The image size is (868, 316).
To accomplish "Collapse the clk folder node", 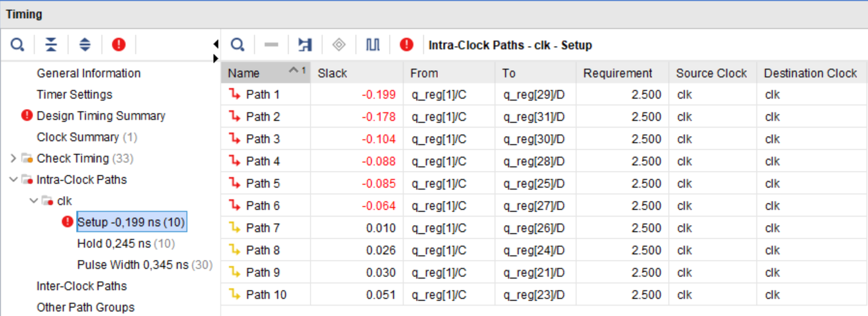I will coord(35,201).
